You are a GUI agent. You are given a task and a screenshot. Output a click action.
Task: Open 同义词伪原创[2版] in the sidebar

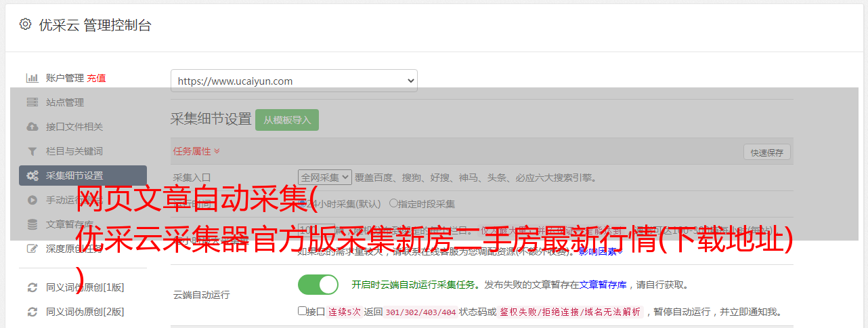tap(85, 312)
